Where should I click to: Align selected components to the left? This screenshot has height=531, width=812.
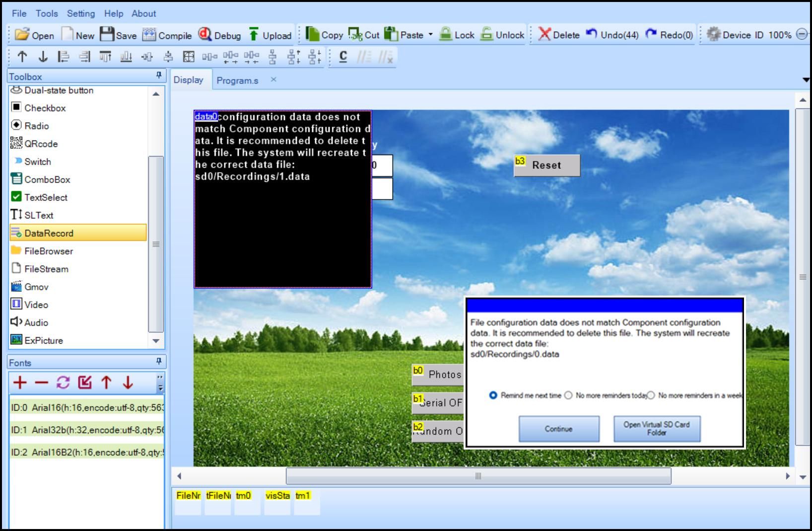[x=64, y=57]
